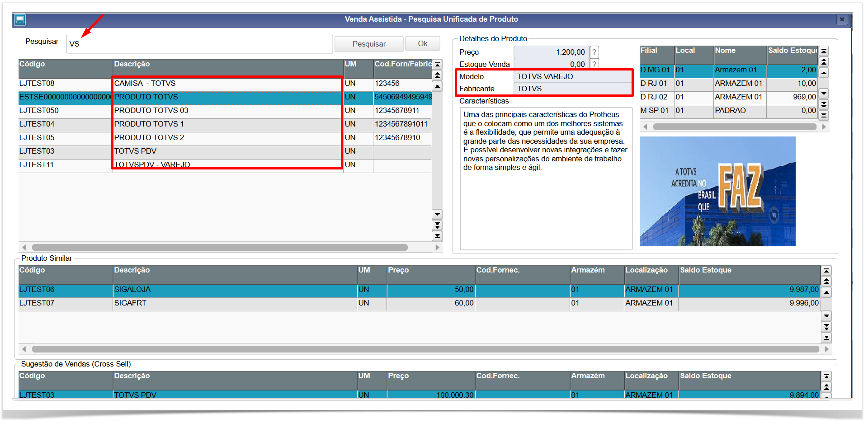Image resolution: width=868 pixels, height=423 pixels.
Task: Jump to last record in Produto Similar grid
Action: coord(826,338)
